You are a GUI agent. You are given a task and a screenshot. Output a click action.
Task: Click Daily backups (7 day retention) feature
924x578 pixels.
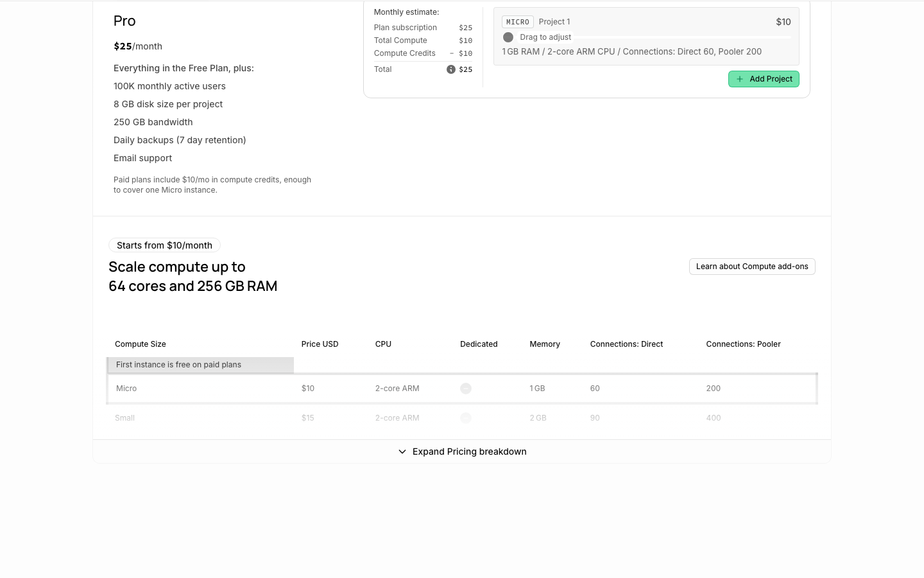click(x=180, y=140)
